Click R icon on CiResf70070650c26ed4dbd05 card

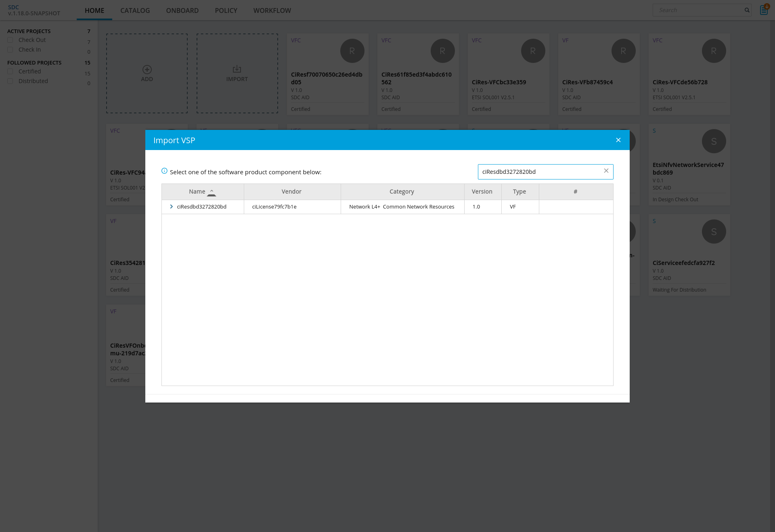352,51
